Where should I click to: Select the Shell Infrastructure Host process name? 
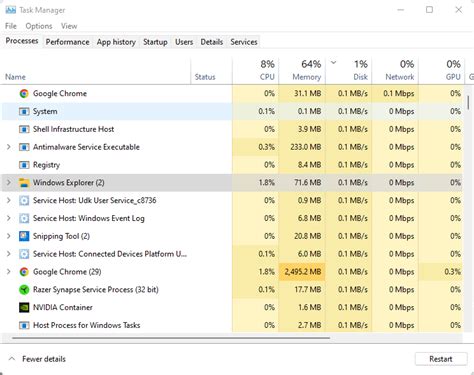click(73, 129)
